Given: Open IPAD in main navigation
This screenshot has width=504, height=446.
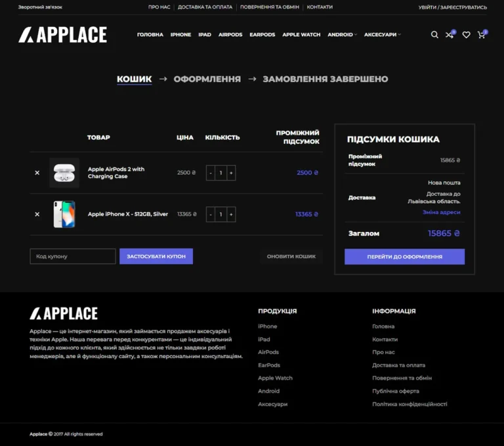Looking at the screenshot, I should click(205, 34).
